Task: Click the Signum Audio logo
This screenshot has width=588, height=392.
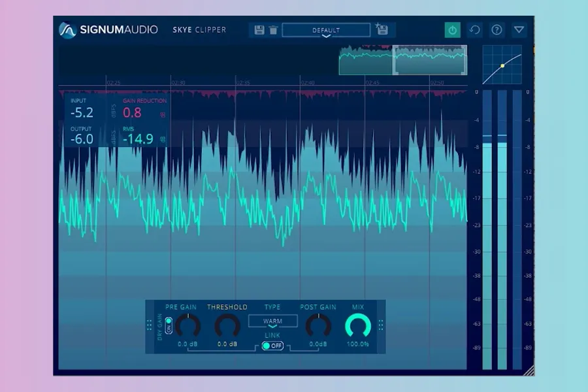Action: 68,30
